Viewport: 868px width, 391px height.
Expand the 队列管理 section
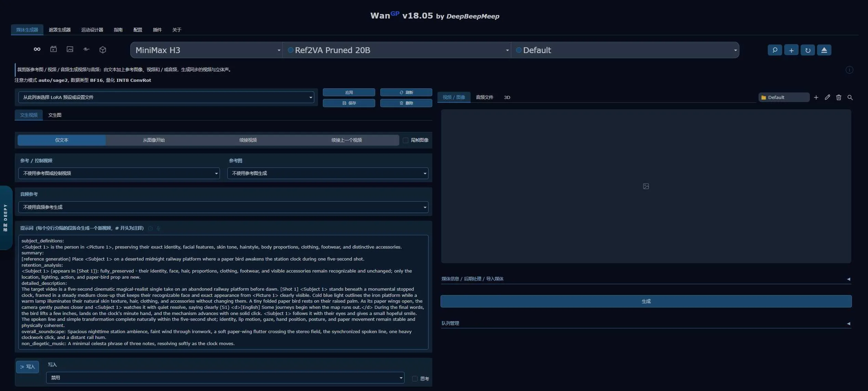(646, 323)
